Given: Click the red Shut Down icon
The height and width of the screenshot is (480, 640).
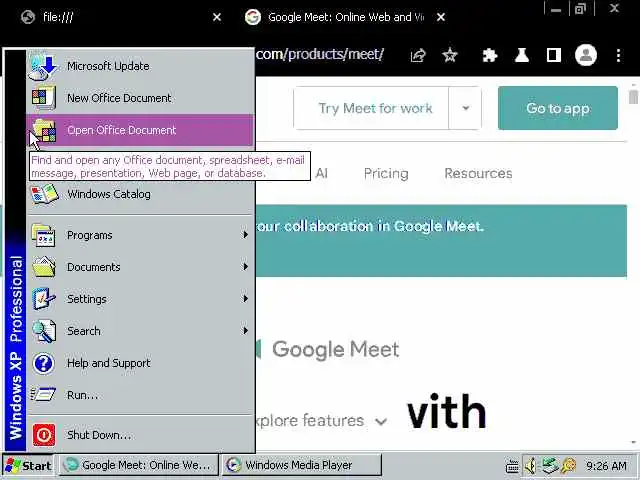Looking at the screenshot, I should (43, 435).
